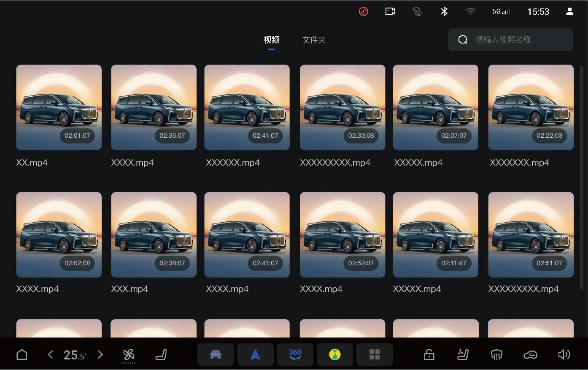The height and width of the screenshot is (370, 588).
Task: Go to the home screen icon
Action: point(22,354)
